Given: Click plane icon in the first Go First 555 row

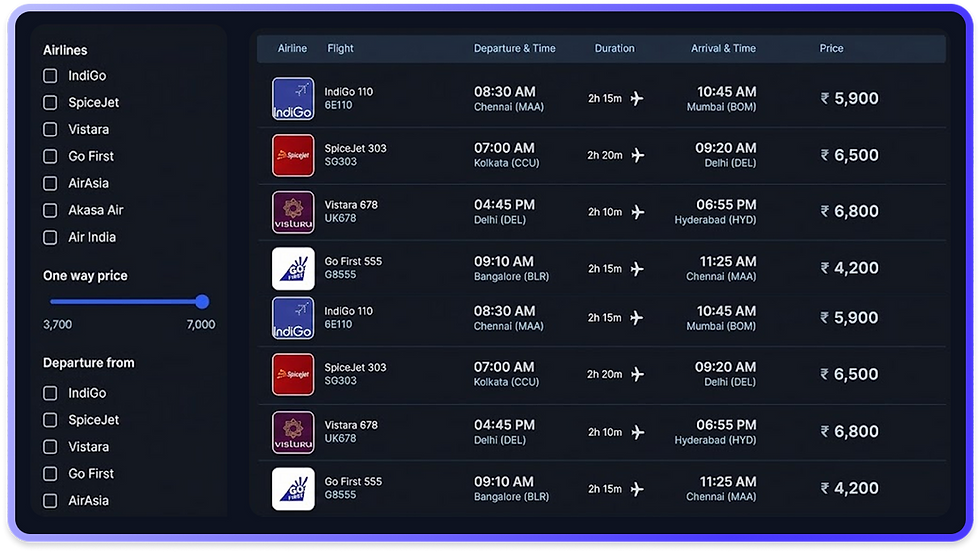Looking at the screenshot, I should point(637,269).
